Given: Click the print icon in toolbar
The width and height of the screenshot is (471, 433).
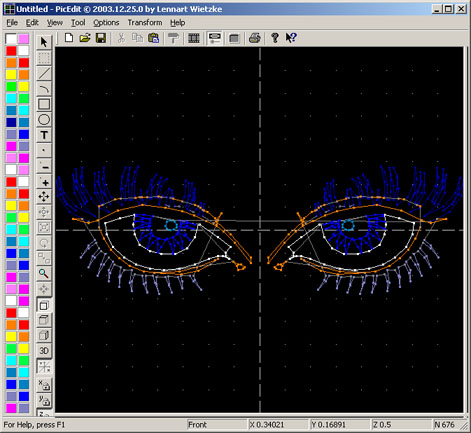Looking at the screenshot, I should 255,38.
